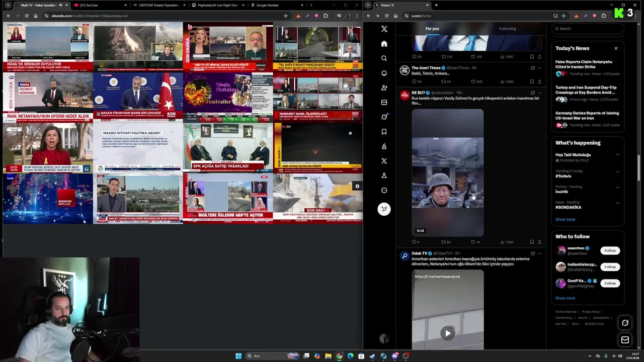Switch to CENTCOM Theater Operations tab

coord(158,5)
